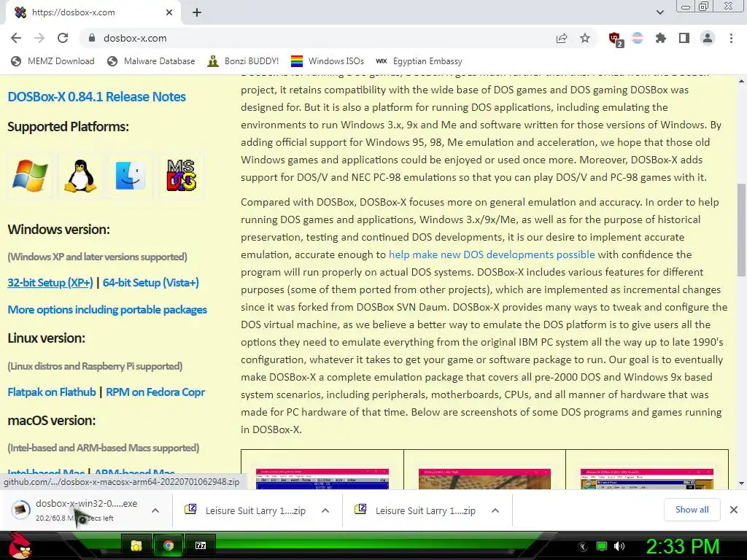Go back to the previous page
Viewport: 747px width, 560px height.
click(16, 38)
